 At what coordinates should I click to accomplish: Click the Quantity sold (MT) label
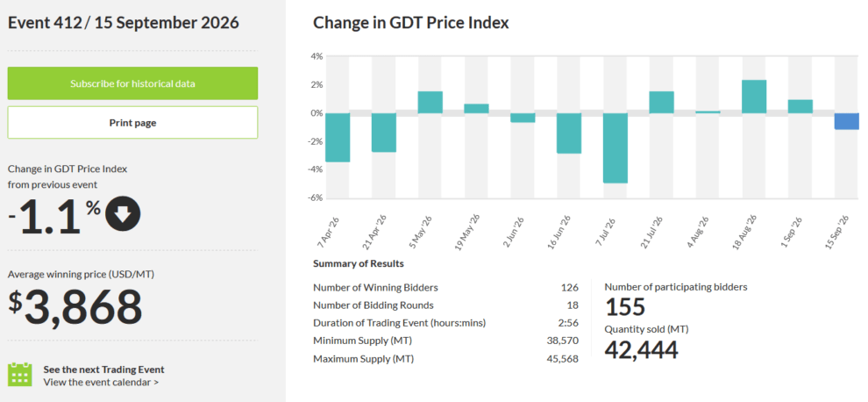click(646, 329)
